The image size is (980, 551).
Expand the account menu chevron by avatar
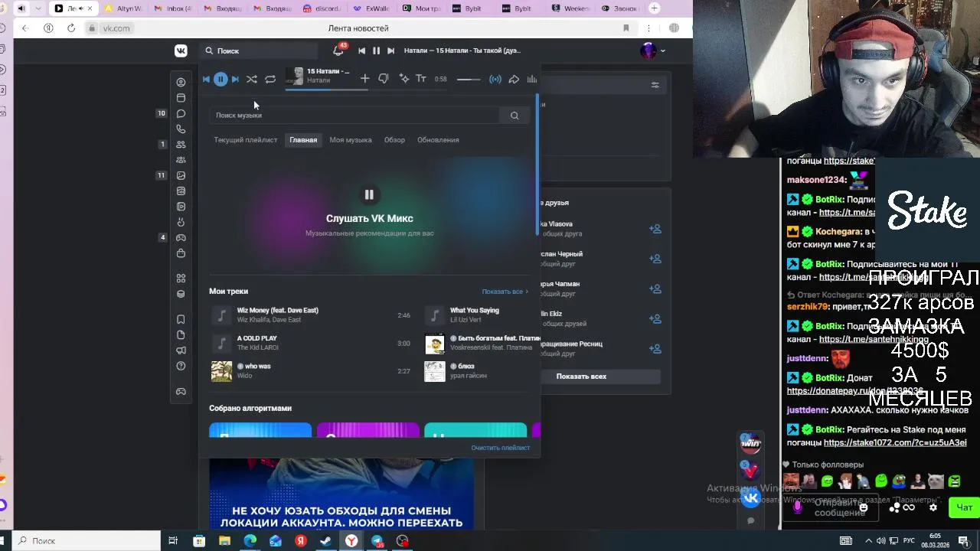tap(663, 51)
